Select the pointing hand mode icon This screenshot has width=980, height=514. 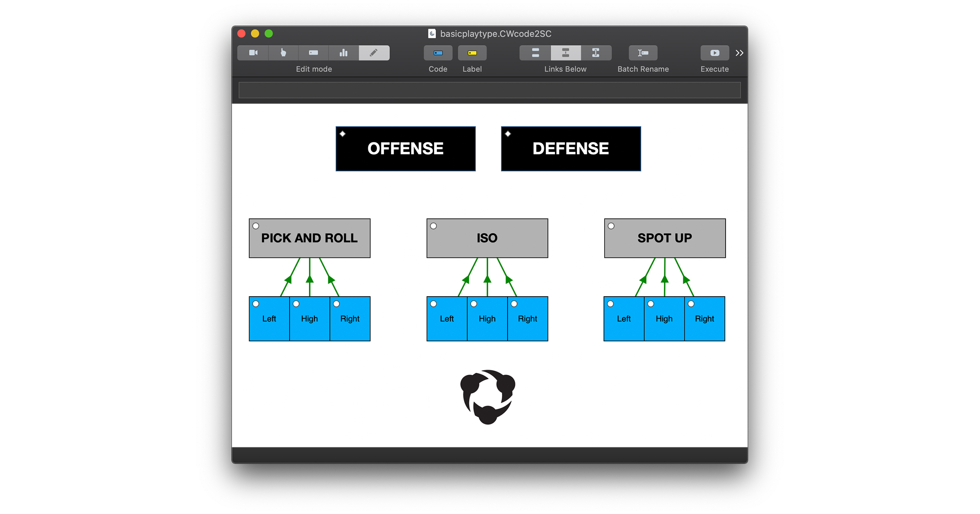click(x=283, y=53)
